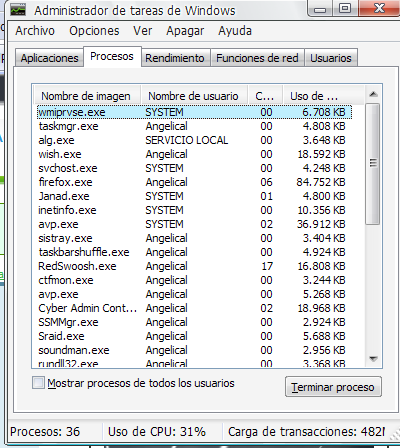This screenshot has height=448, width=400.
Task: Select avp.exe run by SYSTEM
Action: click(194, 224)
